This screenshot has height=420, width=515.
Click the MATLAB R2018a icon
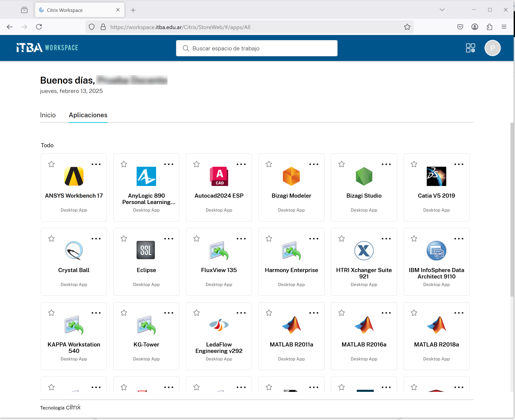pyautogui.click(x=436, y=325)
